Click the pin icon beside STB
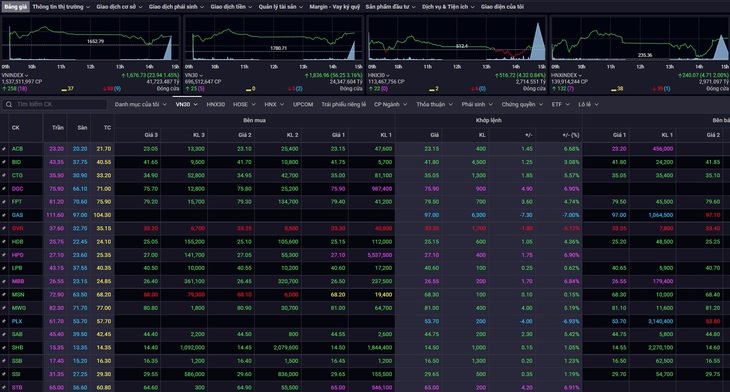The height and width of the screenshot is (392, 730). click(4, 387)
